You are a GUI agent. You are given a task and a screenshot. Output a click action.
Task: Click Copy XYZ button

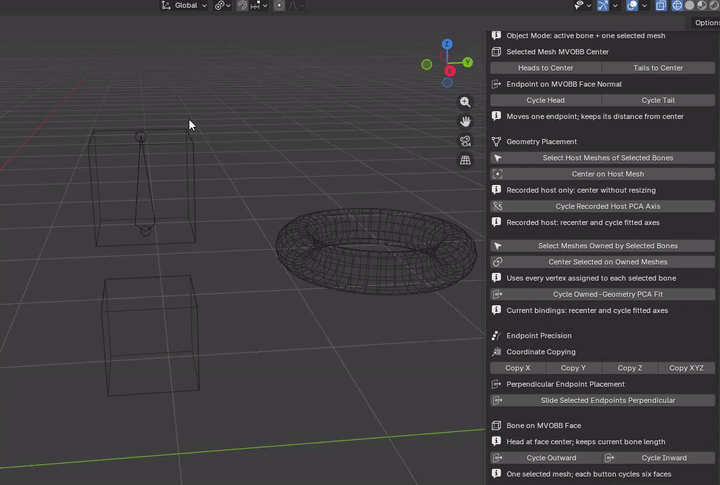(686, 368)
